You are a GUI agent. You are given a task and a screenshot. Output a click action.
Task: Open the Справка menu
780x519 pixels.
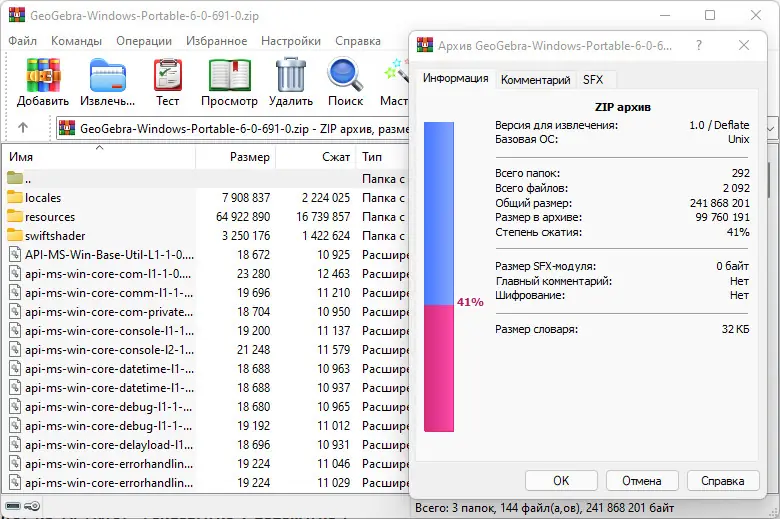[358, 41]
